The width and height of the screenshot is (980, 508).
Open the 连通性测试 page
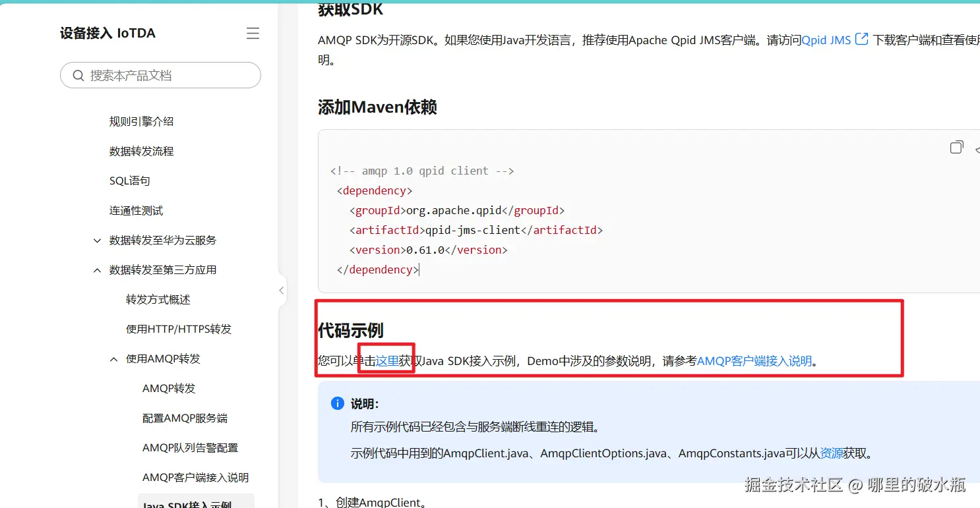[x=137, y=211]
